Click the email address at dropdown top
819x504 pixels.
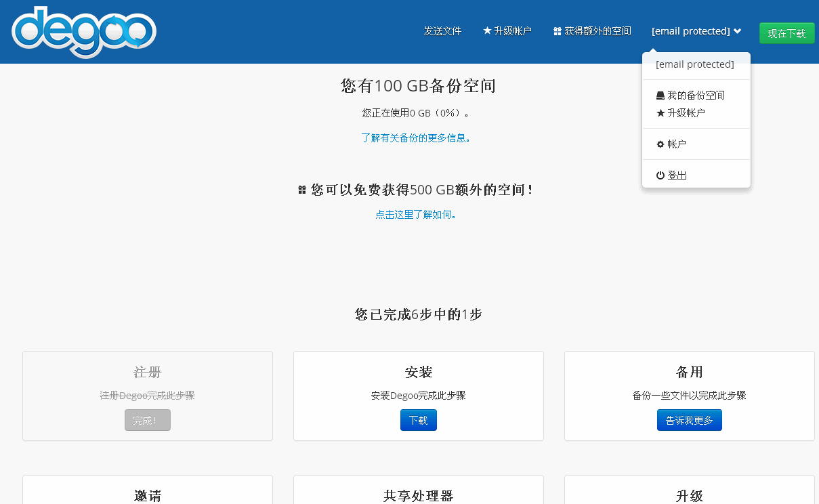[x=695, y=64]
